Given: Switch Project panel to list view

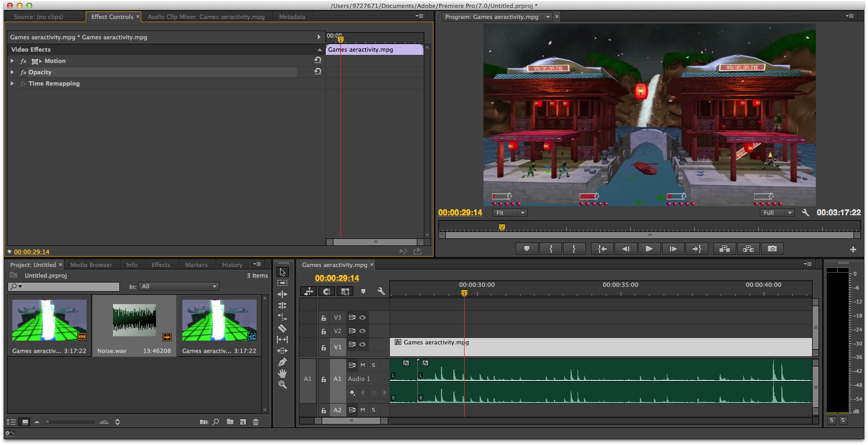Looking at the screenshot, I should (11, 422).
